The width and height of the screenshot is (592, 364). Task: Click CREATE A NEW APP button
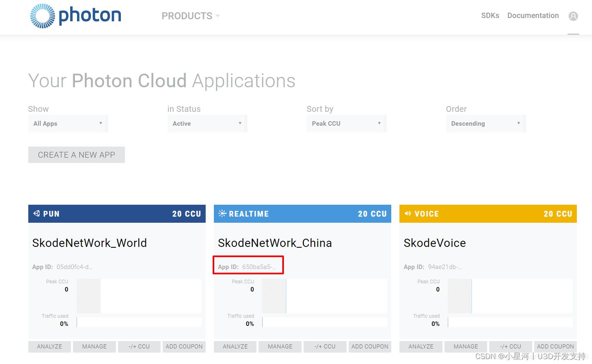(x=77, y=155)
